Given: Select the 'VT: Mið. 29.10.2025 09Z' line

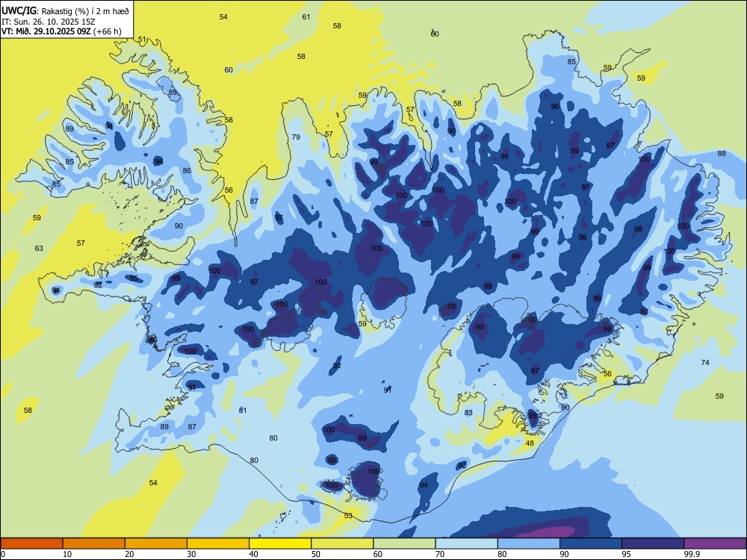Looking at the screenshot, I should pyautogui.click(x=46, y=32).
